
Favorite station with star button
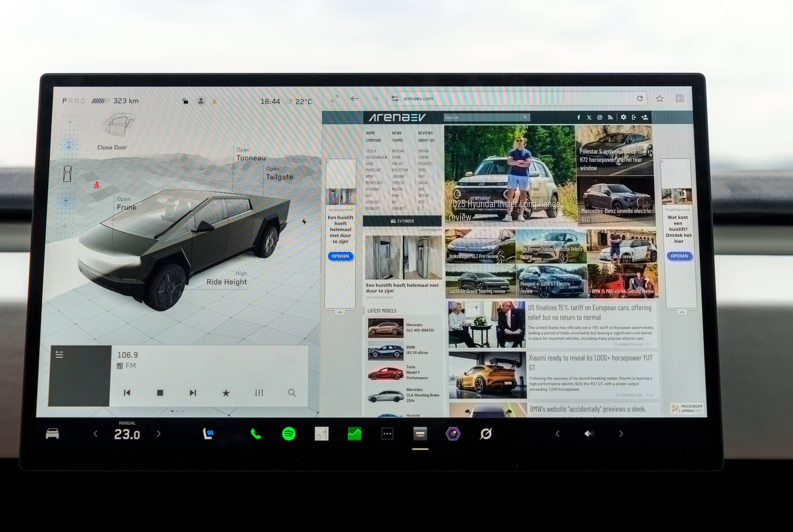(x=226, y=393)
